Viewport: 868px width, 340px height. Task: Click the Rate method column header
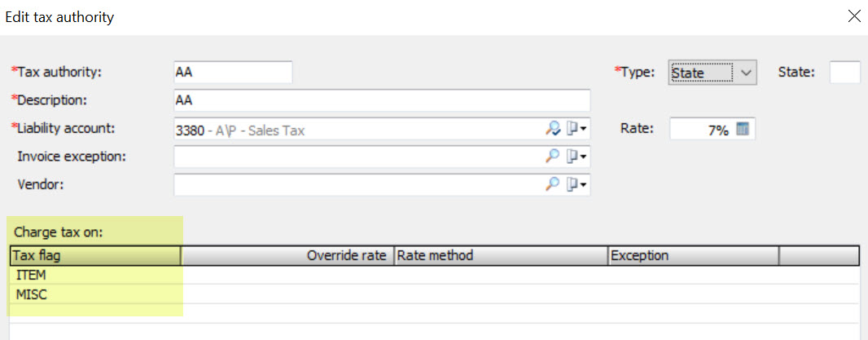click(x=501, y=256)
